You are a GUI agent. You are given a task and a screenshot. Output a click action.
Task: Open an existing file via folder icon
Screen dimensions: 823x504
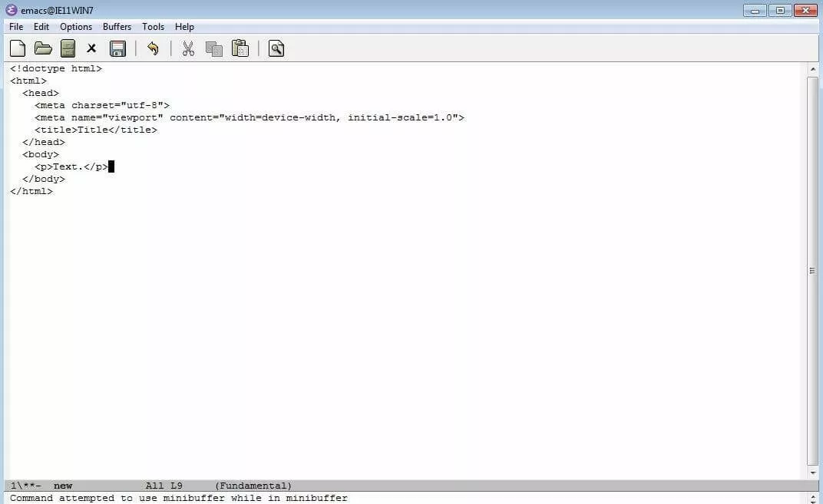coord(43,49)
